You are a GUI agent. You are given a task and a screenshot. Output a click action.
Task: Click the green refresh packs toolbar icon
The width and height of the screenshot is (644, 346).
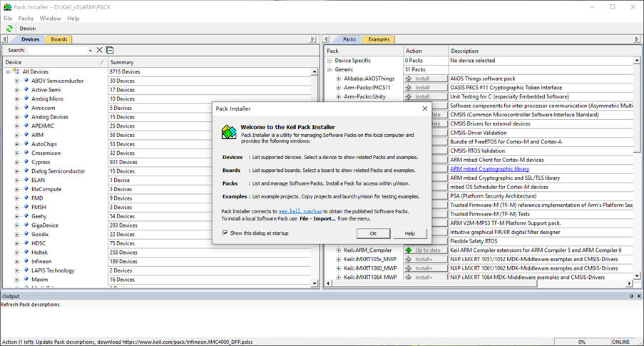9,29
